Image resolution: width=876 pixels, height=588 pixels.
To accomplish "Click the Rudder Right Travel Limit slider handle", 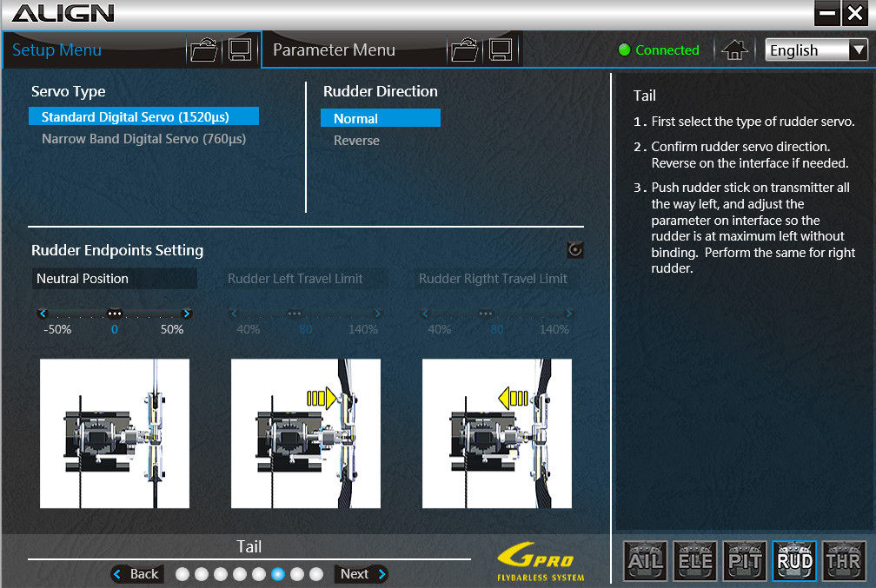I will (x=486, y=314).
